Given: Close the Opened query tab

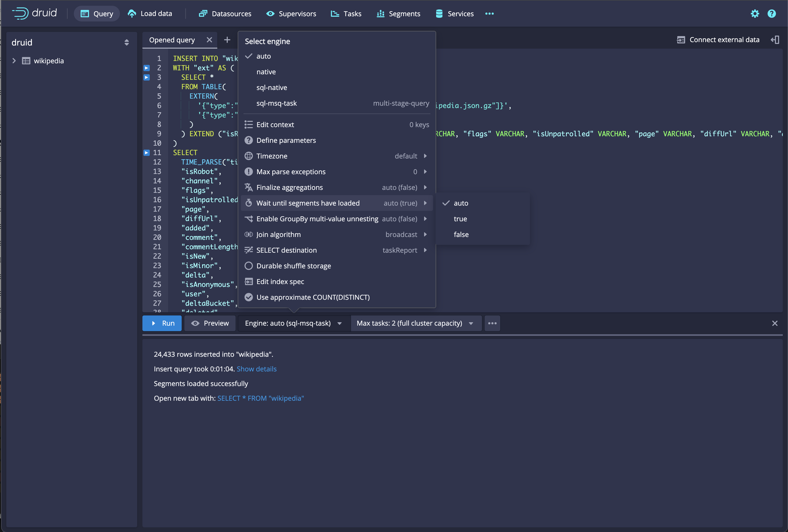Looking at the screenshot, I should coord(209,40).
